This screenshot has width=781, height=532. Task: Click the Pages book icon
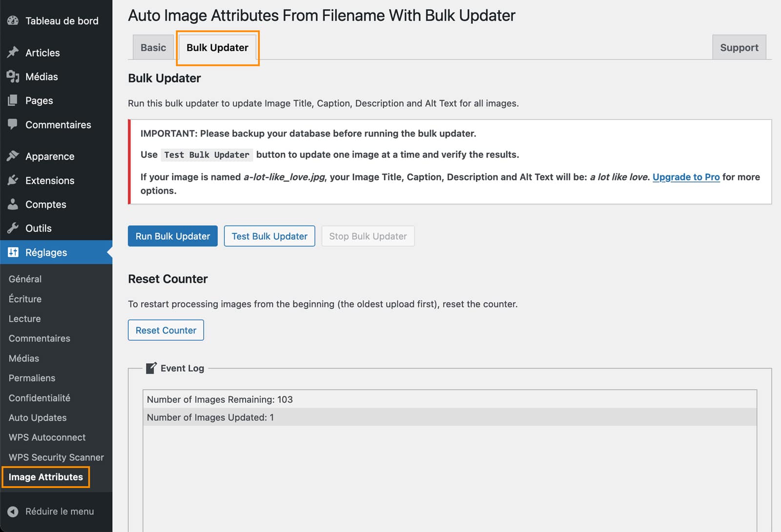coord(12,101)
